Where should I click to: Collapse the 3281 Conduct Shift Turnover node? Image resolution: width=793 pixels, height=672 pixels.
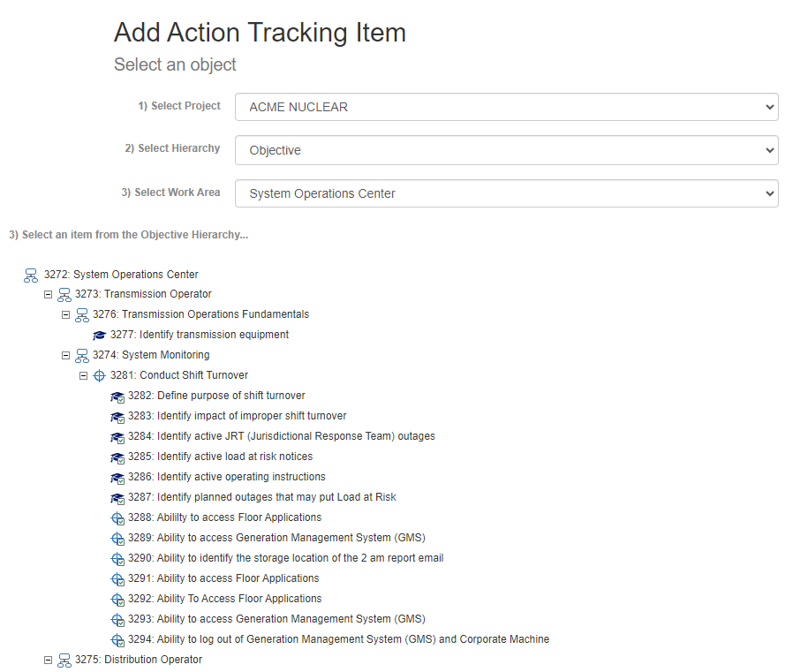pyautogui.click(x=84, y=376)
